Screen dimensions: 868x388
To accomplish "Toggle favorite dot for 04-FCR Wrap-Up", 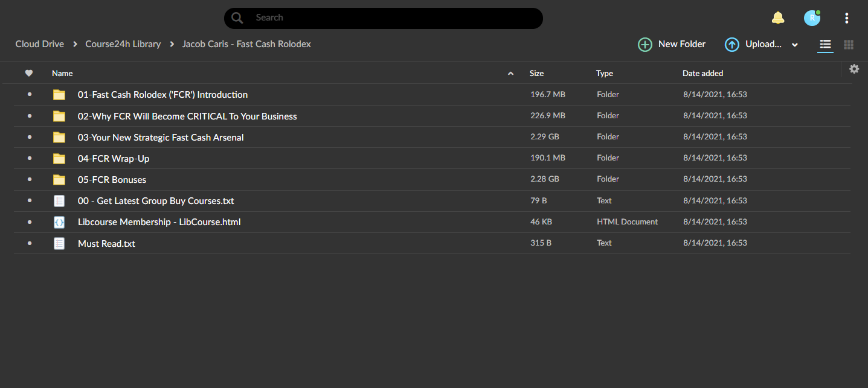I will [29, 158].
